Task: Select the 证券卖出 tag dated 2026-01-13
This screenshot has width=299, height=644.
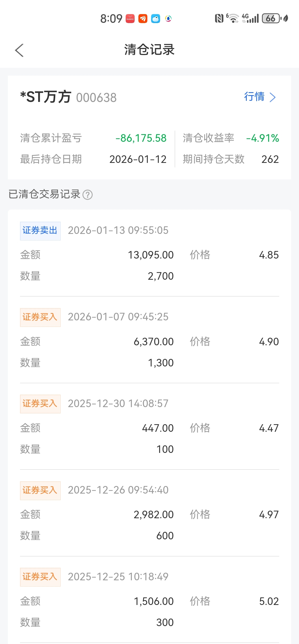Action: click(40, 231)
